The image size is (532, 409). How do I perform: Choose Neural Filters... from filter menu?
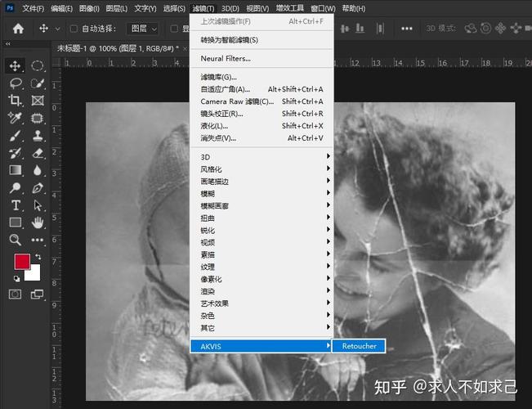point(262,58)
